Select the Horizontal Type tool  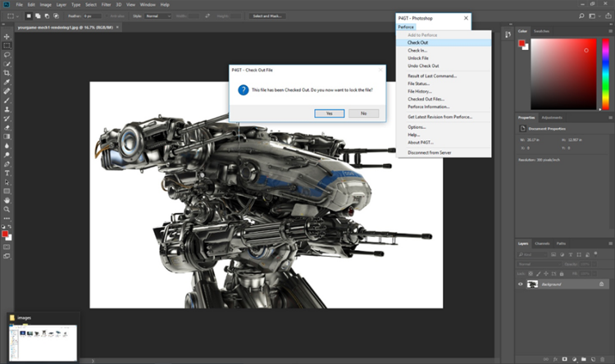pyautogui.click(x=7, y=173)
